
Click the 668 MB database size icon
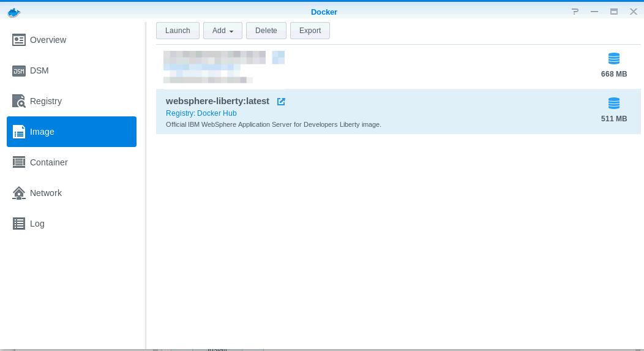[x=614, y=58]
